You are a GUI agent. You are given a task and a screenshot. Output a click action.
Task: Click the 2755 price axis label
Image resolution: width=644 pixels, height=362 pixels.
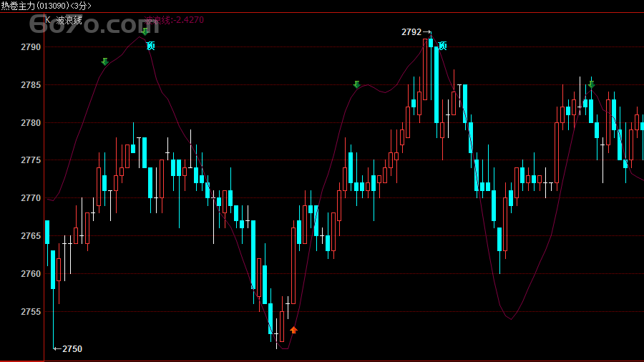(31, 312)
